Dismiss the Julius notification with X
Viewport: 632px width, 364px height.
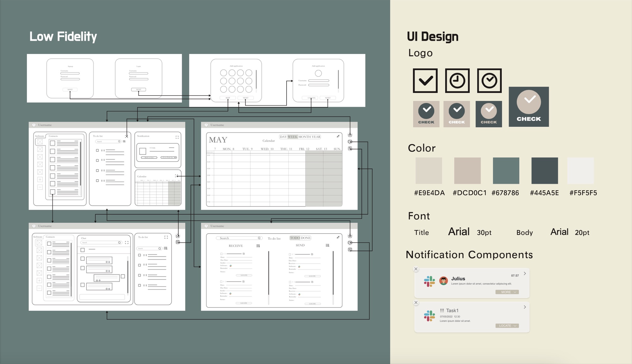click(x=416, y=269)
